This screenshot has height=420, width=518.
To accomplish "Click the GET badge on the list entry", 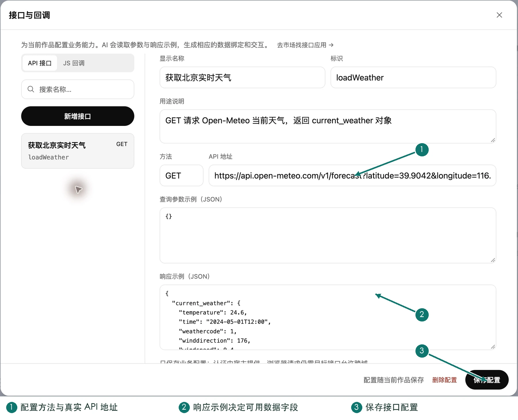I will pyautogui.click(x=122, y=144).
